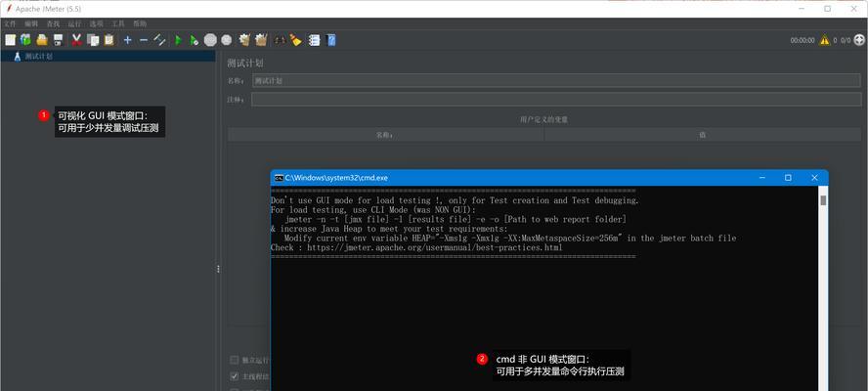This screenshot has width=868, height=391.
Task: Click the 'Modify current env variable HEAP' line
Action: pyautogui.click(x=510, y=239)
